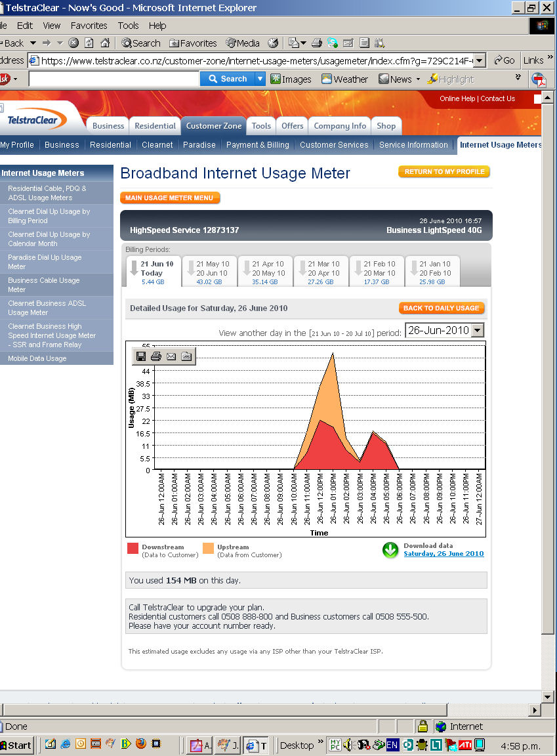Open the Forward button history dropdown
The image size is (557, 756).
click(x=60, y=43)
